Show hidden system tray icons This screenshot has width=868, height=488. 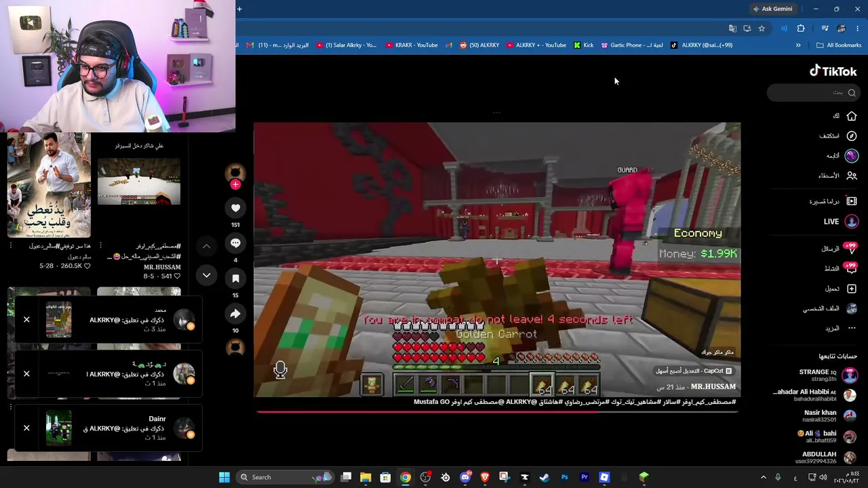[763, 477]
